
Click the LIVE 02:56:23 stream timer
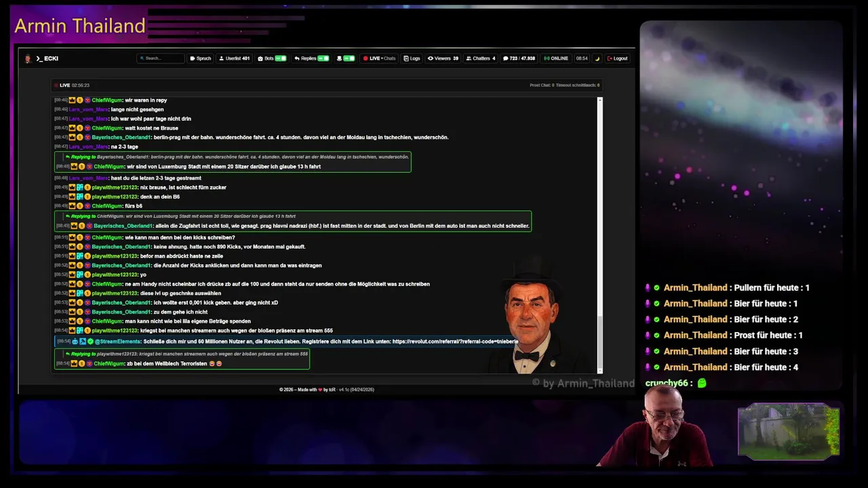tap(75, 85)
